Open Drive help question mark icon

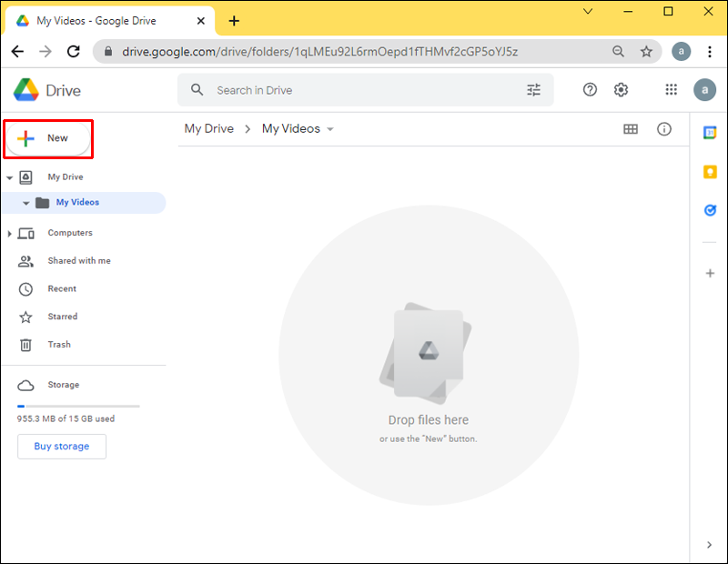point(591,89)
